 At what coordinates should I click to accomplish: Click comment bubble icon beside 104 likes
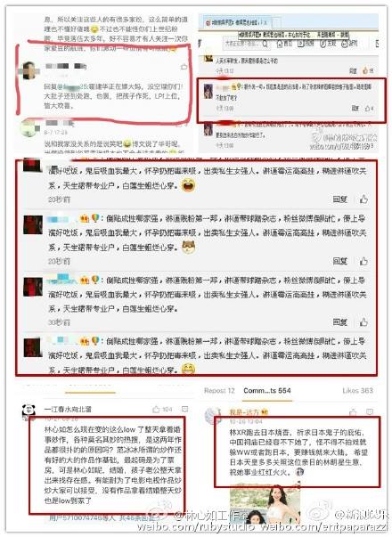click(x=184, y=409)
